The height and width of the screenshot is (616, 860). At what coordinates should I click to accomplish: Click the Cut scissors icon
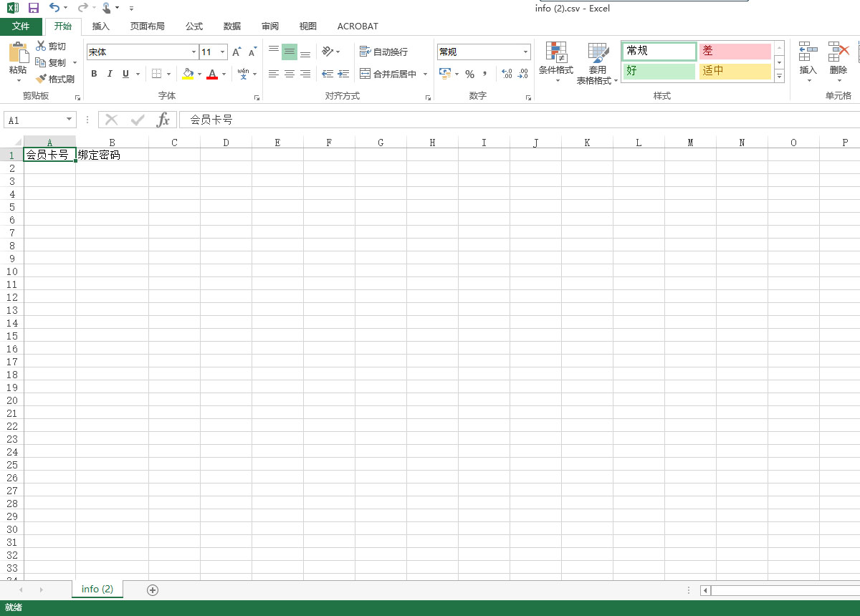pyautogui.click(x=41, y=47)
